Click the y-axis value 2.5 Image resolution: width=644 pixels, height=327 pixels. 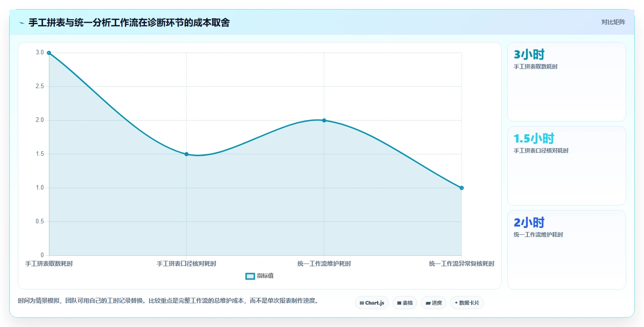40,86
